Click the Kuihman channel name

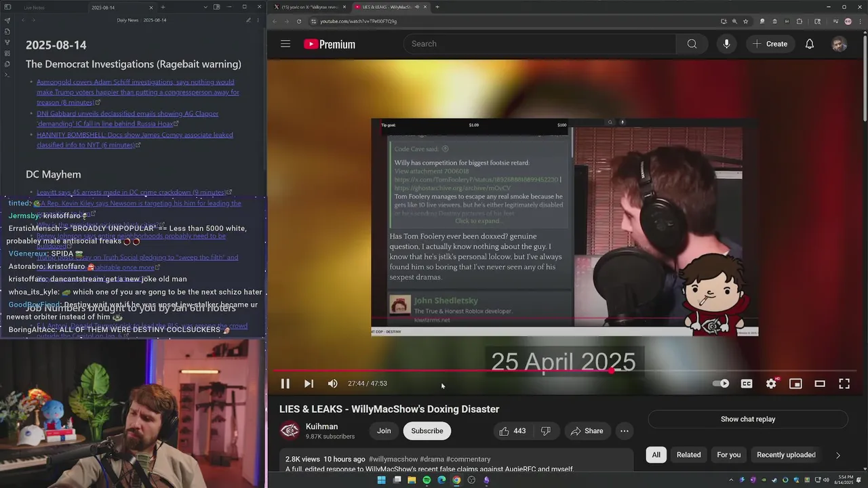tap(321, 426)
